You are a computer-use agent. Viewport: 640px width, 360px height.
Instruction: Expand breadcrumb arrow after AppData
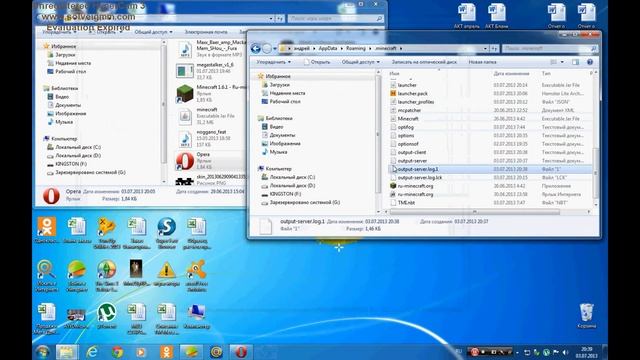342,49
